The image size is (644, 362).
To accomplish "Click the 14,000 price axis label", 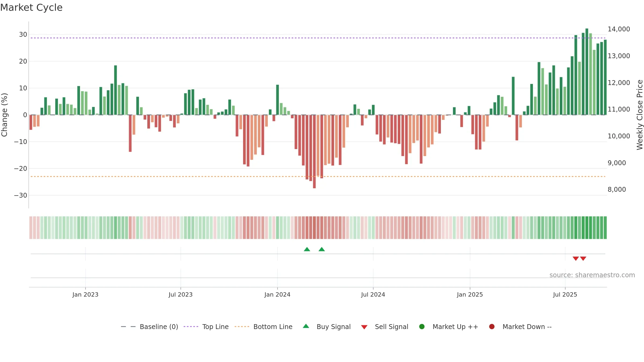I will coord(619,29).
